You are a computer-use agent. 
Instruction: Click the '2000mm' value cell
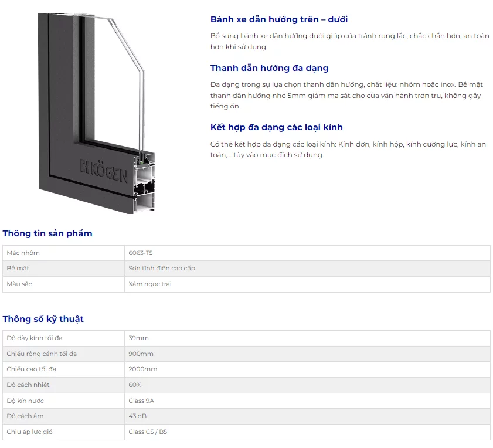(308, 369)
